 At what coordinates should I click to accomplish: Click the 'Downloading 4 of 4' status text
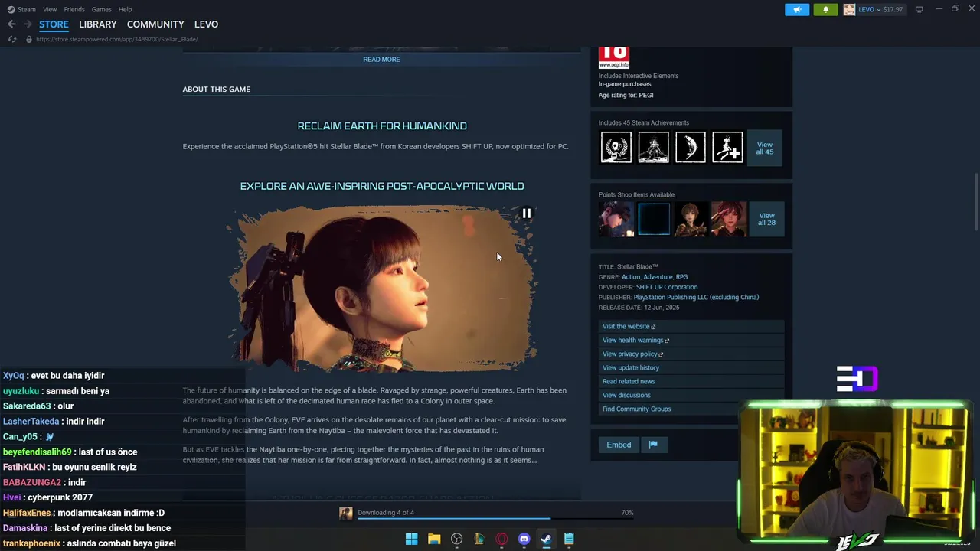coord(386,513)
